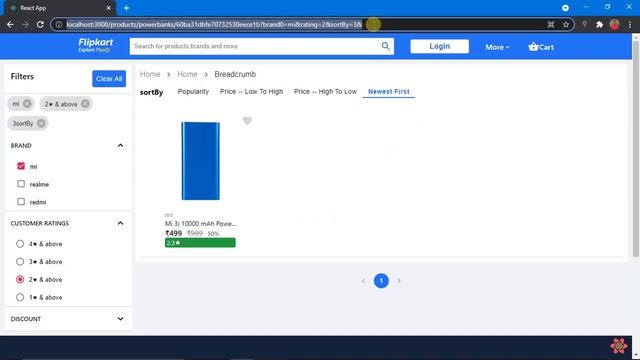The width and height of the screenshot is (640, 360).
Task: Open a new browser tab
Action: pyautogui.click(x=126, y=8)
